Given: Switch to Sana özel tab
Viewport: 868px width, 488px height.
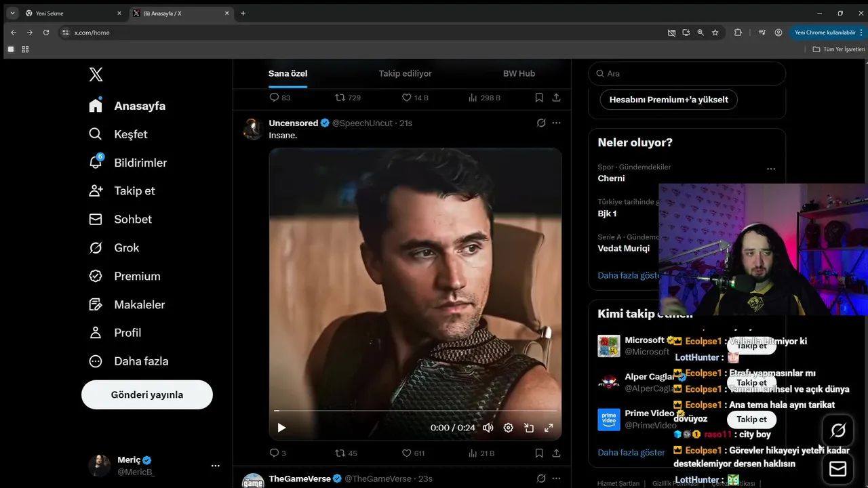Looking at the screenshot, I should pyautogui.click(x=288, y=73).
